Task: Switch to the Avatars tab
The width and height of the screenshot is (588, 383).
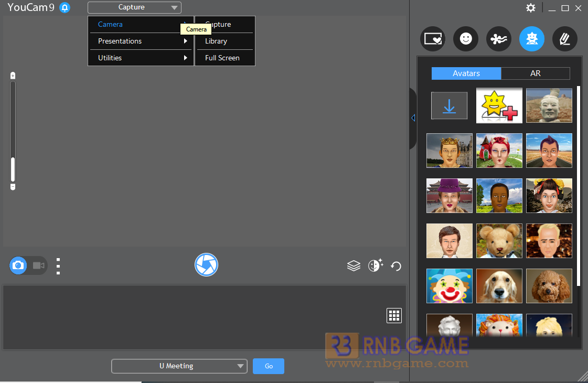Action: pos(466,73)
